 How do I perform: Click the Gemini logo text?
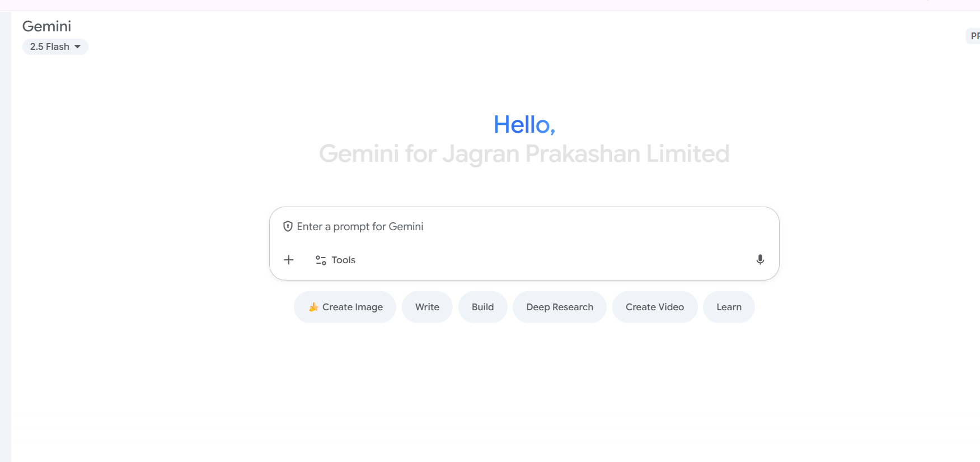[46, 26]
